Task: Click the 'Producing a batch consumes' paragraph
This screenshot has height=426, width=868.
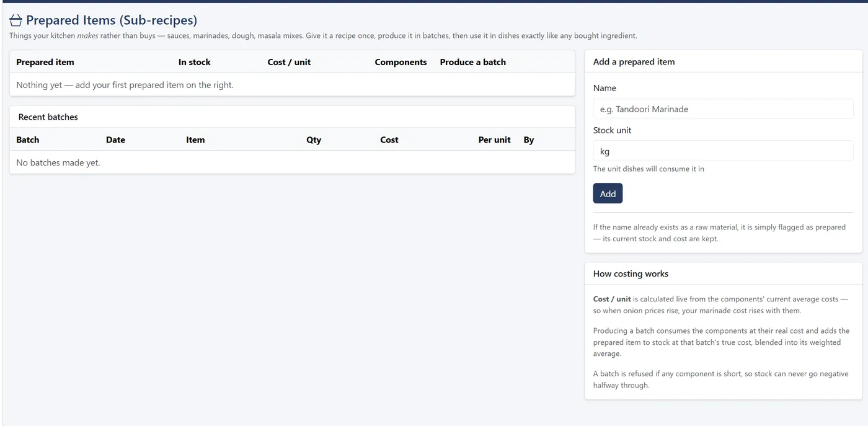Action: tap(721, 342)
